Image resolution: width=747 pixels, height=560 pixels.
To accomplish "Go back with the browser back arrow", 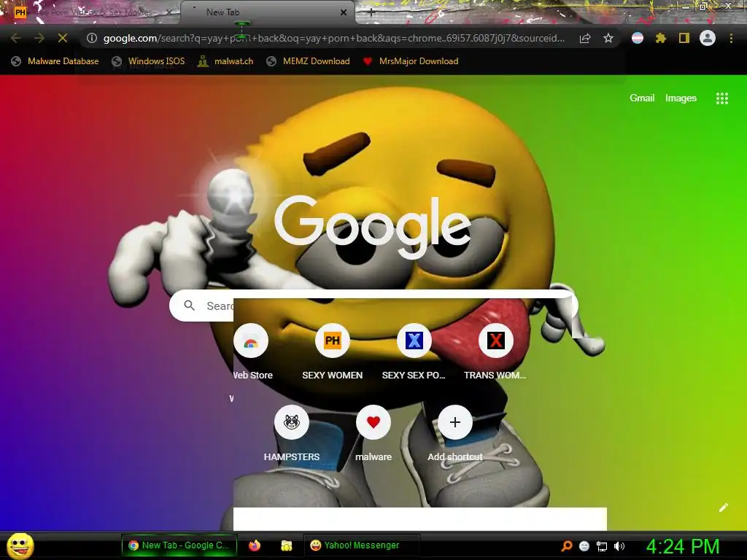I will 16,38.
